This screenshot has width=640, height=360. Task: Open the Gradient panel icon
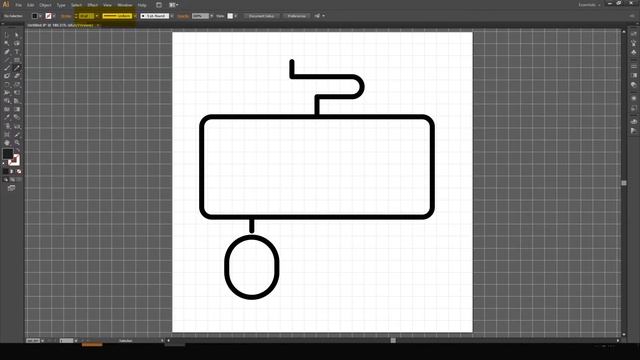point(633,76)
